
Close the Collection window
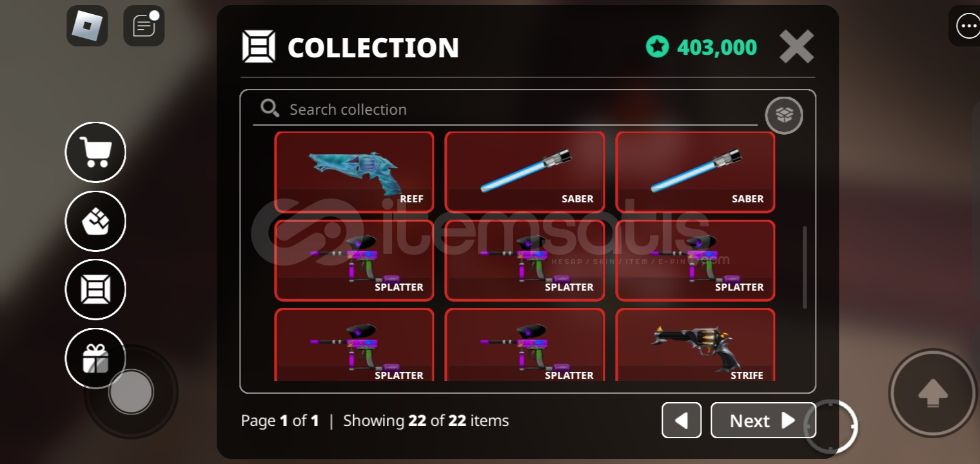point(797,46)
